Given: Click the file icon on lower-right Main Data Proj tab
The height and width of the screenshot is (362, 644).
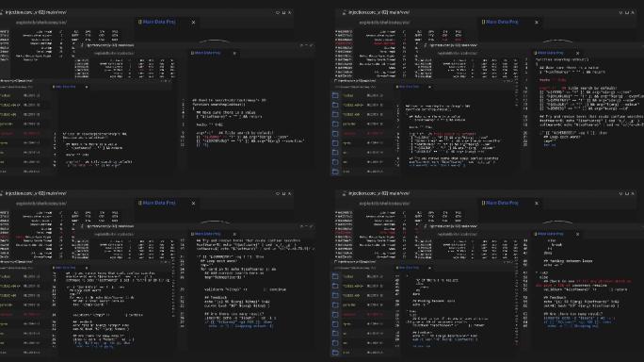Looking at the screenshot, I should (483, 203).
